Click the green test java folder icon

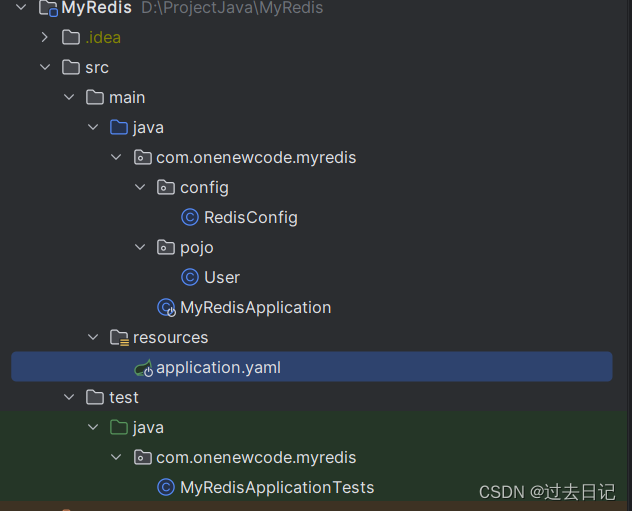(118, 427)
